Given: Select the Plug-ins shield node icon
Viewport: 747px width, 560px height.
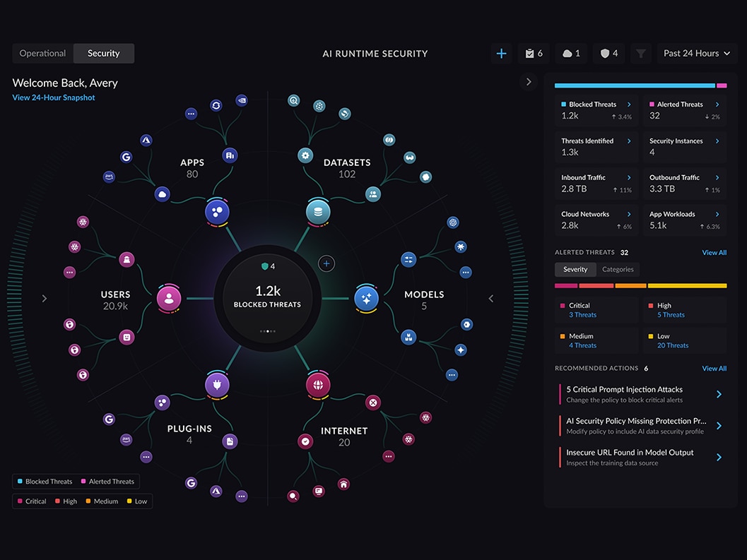Looking at the screenshot, I should click(x=217, y=384).
